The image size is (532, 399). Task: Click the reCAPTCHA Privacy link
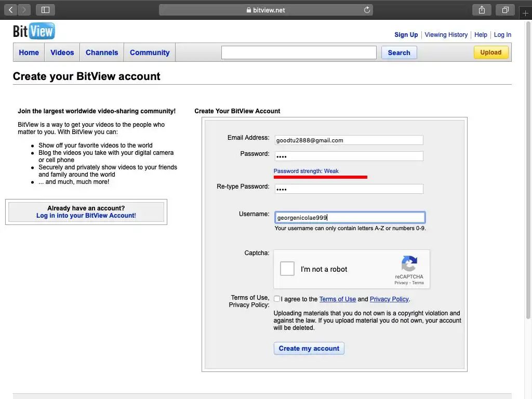click(401, 283)
